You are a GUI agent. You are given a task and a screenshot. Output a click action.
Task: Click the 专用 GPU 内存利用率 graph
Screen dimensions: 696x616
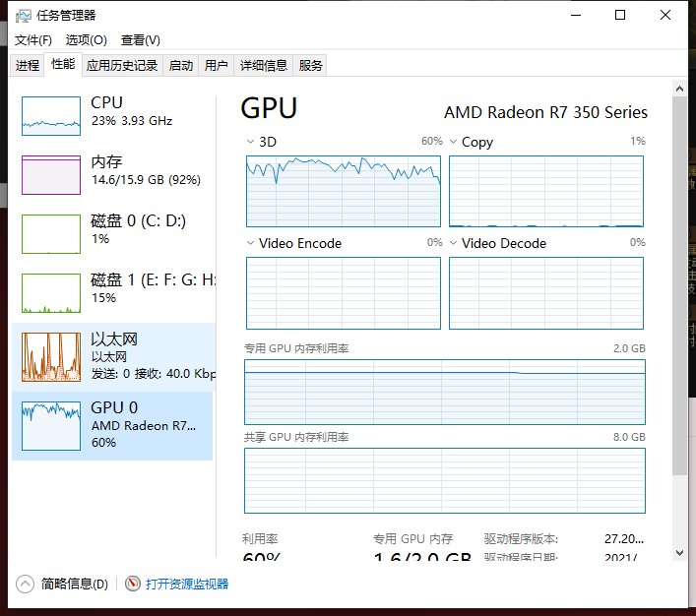445,393
